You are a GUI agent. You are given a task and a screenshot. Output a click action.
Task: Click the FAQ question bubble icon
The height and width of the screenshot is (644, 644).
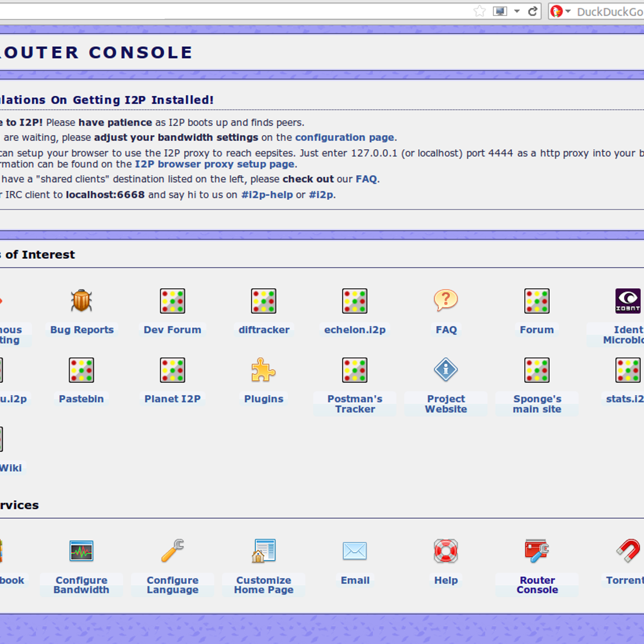pyautogui.click(x=446, y=300)
